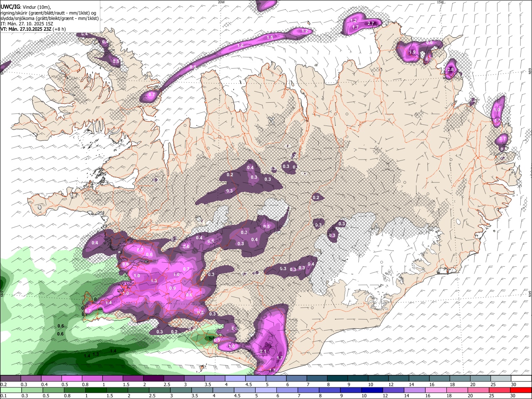The width and height of the screenshot is (532, 399).
Task: Select the bright pink 0.5 swatch in the upper legend
Action: click(71, 379)
